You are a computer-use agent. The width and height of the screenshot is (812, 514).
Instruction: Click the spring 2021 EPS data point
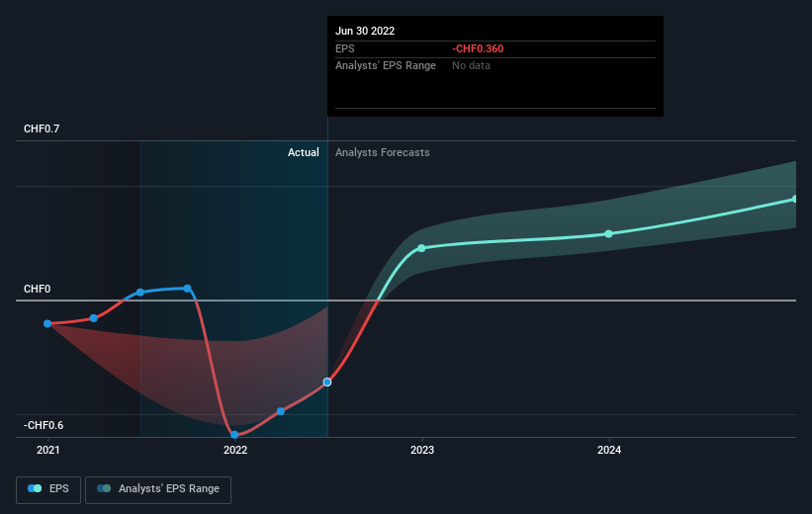94,318
